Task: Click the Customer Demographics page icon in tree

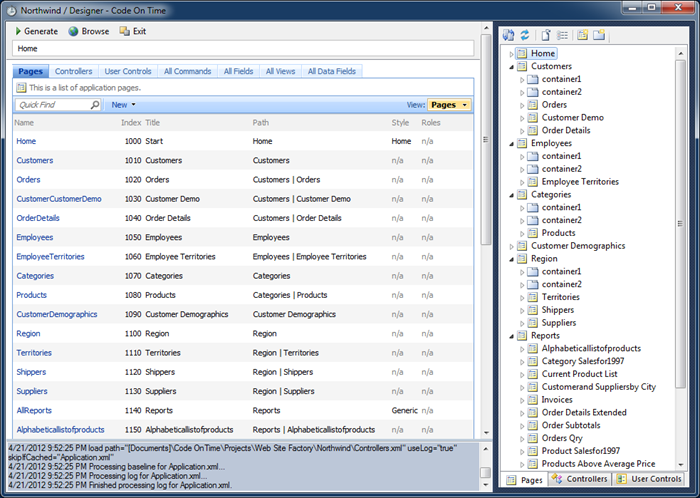Action: 521,246
